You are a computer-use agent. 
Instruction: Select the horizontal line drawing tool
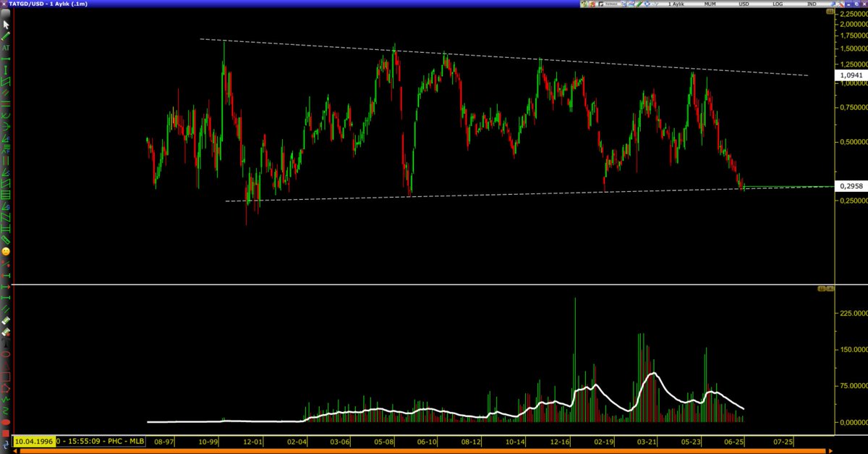pyautogui.click(x=7, y=59)
